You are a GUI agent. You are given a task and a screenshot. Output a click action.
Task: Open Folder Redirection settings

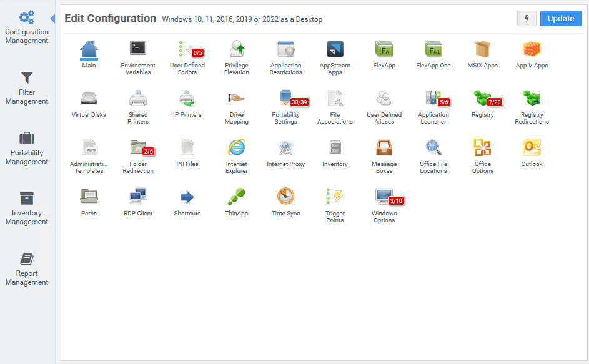138,149
